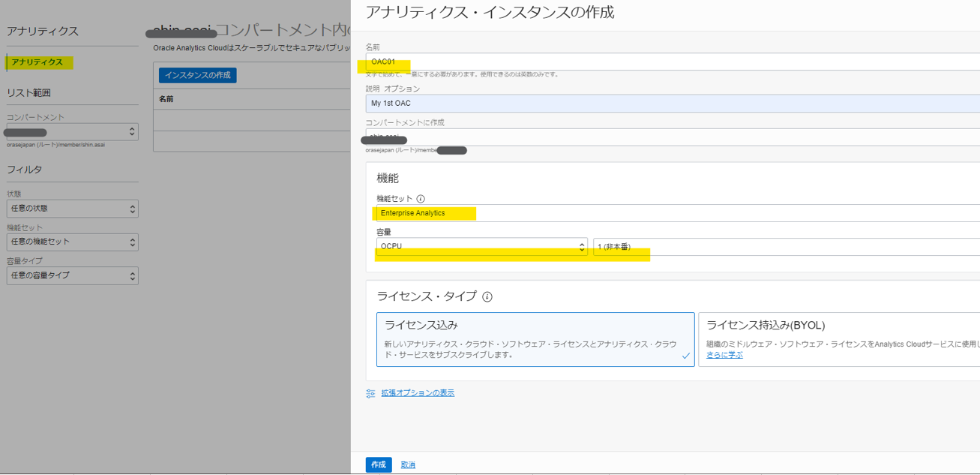
Task: Open the 任意の容量タイプ filter dropdown
Action: pos(72,275)
